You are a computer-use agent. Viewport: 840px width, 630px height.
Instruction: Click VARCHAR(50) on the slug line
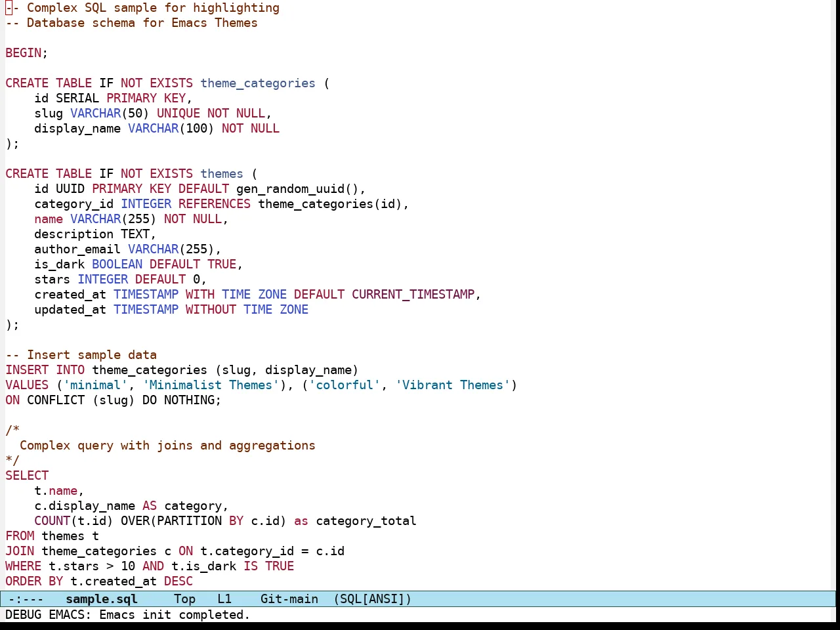(110, 114)
